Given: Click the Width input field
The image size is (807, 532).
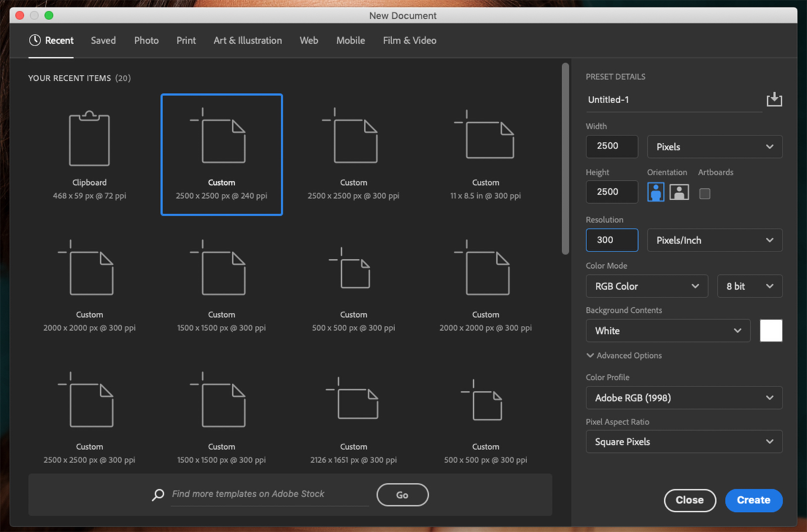Looking at the screenshot, I should coord(612,146).
